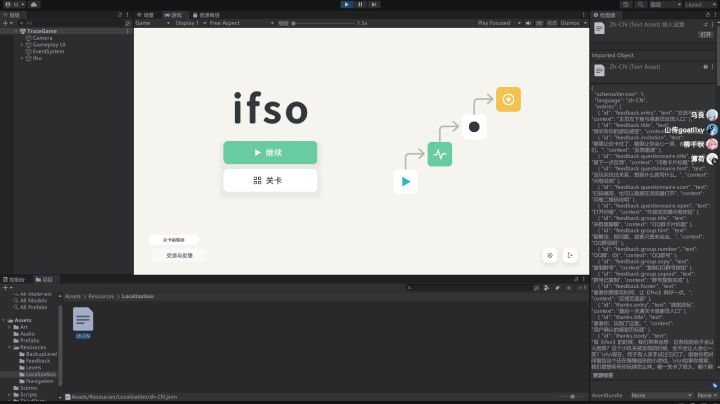
Task: Click the in-game exit icon
Action: pyautogui.click(x=570, y=255)
